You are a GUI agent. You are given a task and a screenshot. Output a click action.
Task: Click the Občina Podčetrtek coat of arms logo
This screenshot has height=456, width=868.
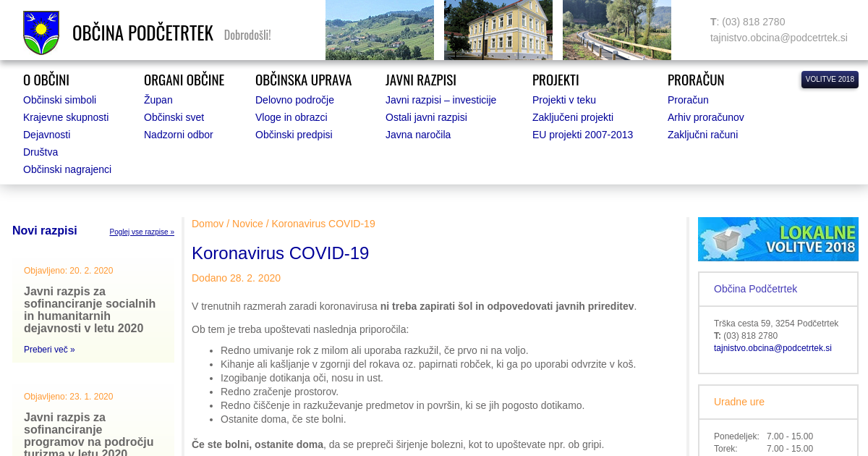[x=41, y=33]
